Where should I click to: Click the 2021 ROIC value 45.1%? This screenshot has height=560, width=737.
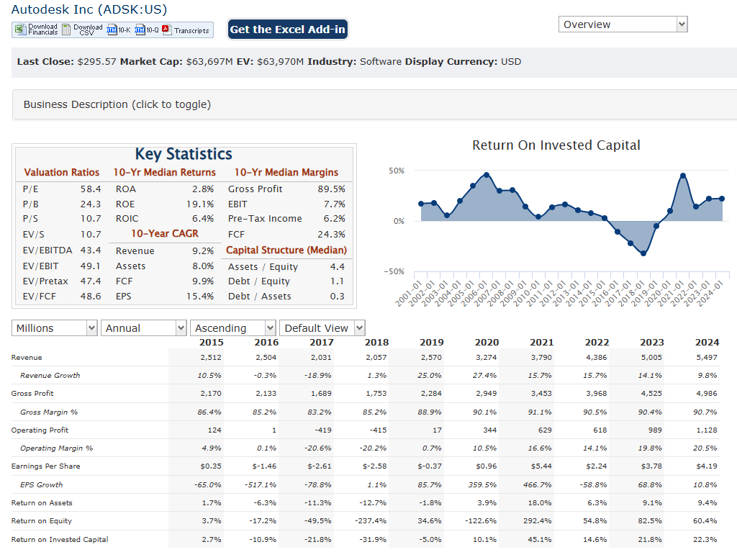point(540,539)
